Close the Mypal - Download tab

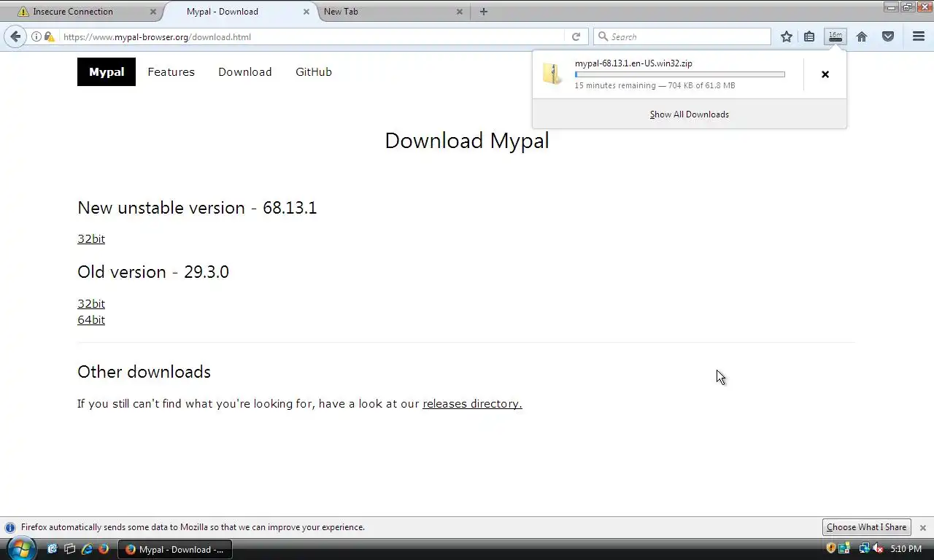point(306,12)
